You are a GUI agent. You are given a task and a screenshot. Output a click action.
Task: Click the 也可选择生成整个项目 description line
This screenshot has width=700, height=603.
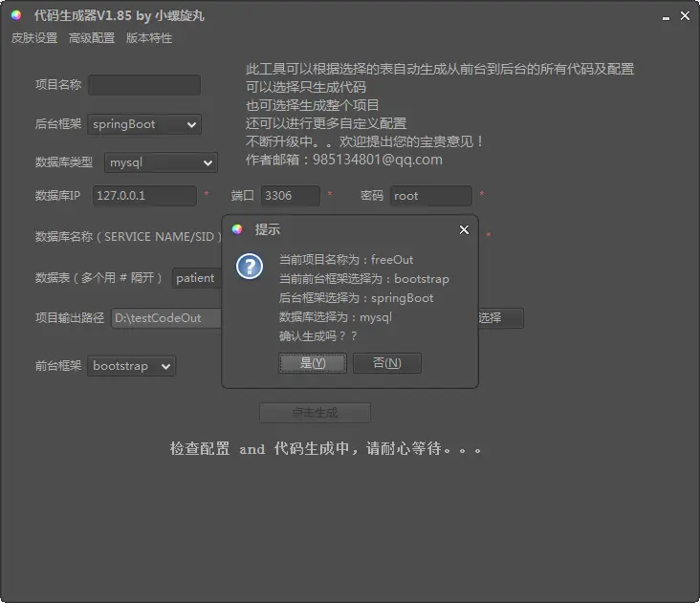click(x=312, y=105)
